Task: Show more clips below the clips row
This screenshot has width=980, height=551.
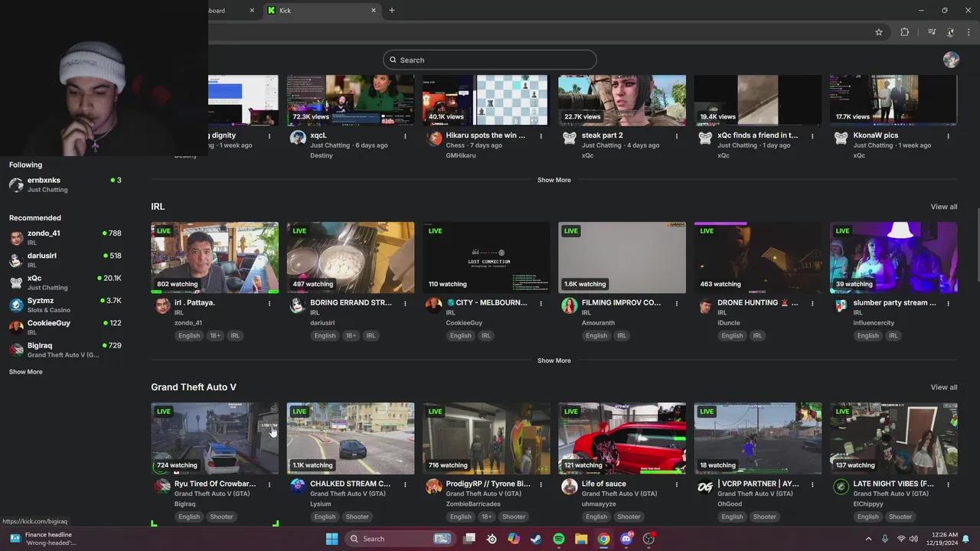Action: 554,180
